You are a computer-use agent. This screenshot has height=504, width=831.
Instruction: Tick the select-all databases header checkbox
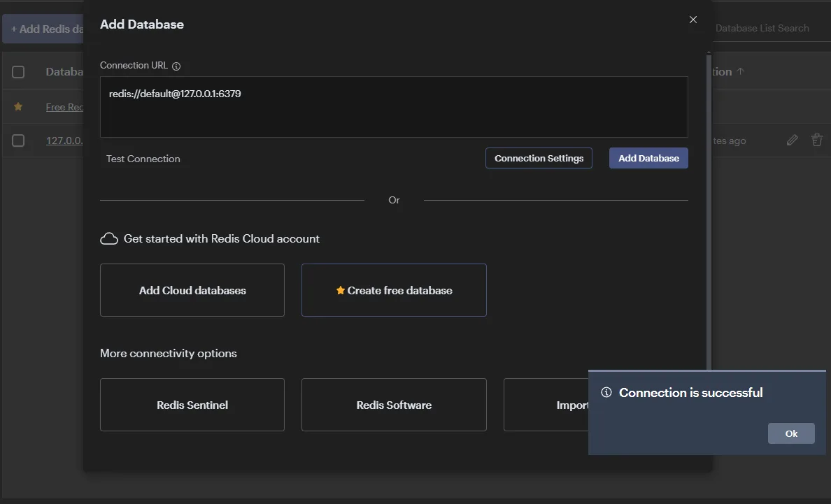[18, 72]
